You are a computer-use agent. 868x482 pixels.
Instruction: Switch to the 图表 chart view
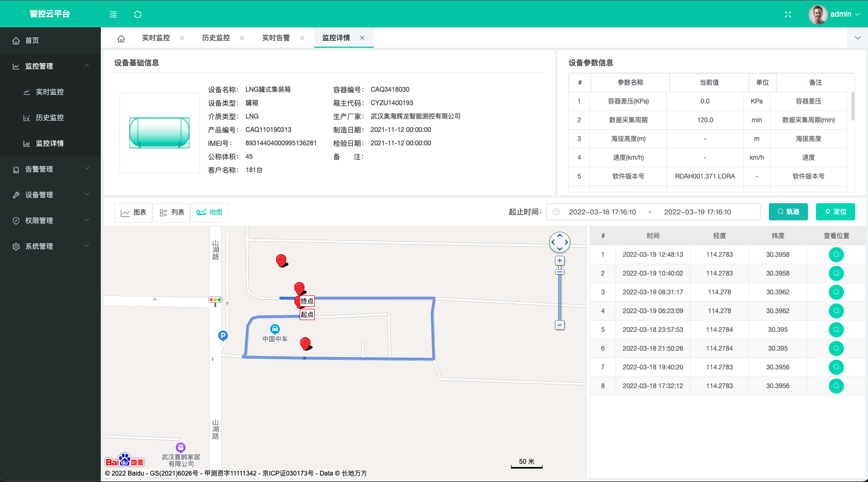(x=133, y=212)
